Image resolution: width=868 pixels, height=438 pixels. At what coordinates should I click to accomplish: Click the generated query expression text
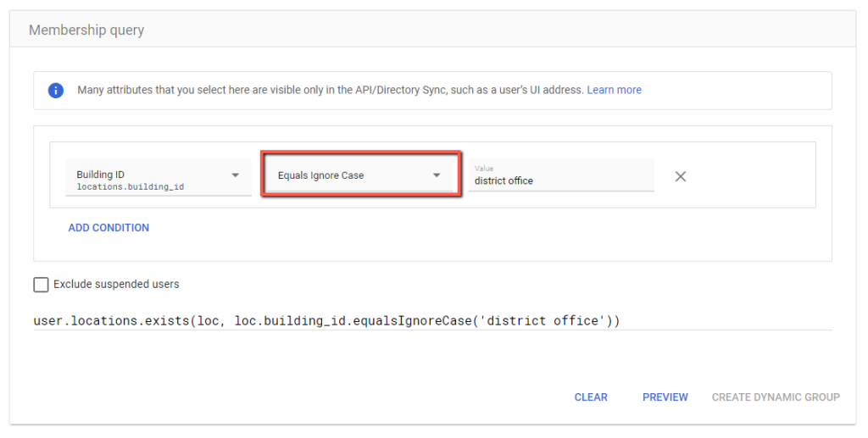[326, 321]
